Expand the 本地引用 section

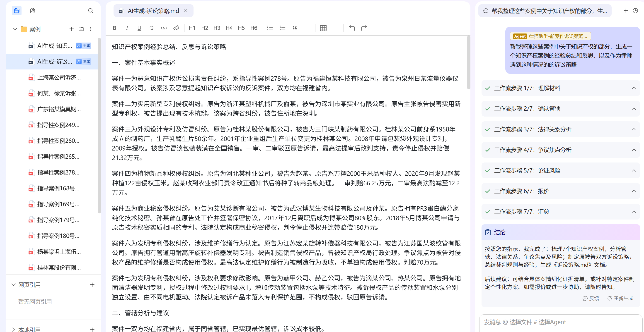click(x=14, y=329)
